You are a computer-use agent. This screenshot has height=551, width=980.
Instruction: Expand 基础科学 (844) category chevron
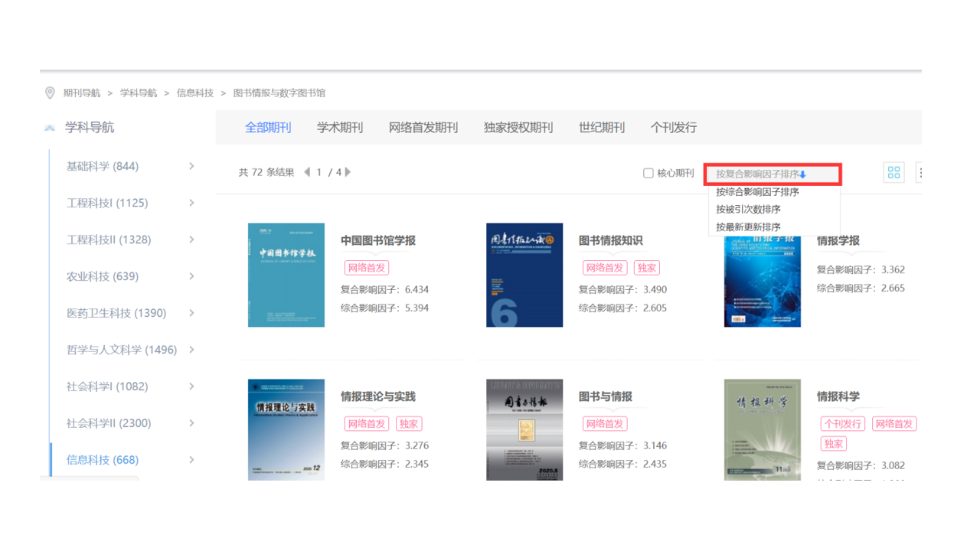(x=191, y=166)
